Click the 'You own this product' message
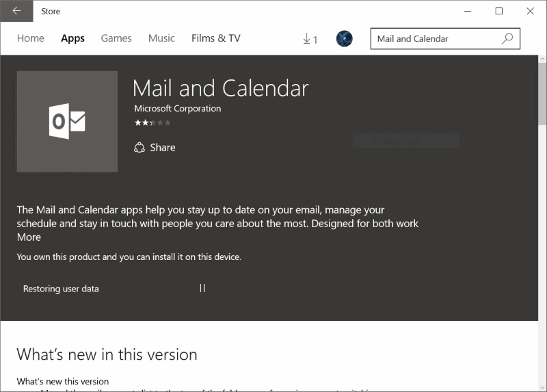547x392 pixels. (x=129, y=257)
